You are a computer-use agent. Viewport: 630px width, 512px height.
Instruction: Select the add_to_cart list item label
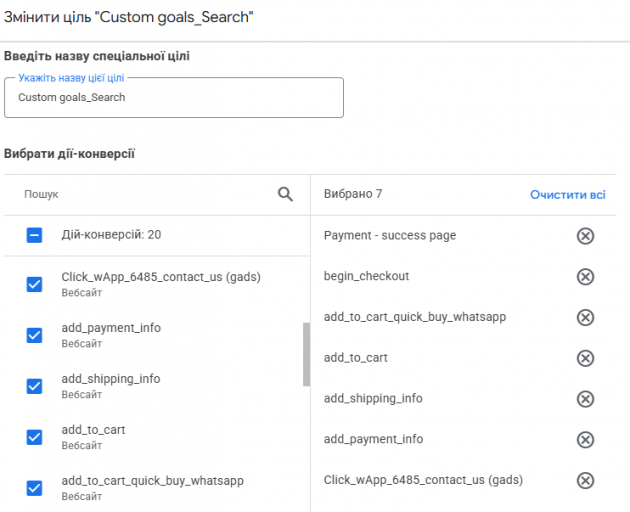93,430
